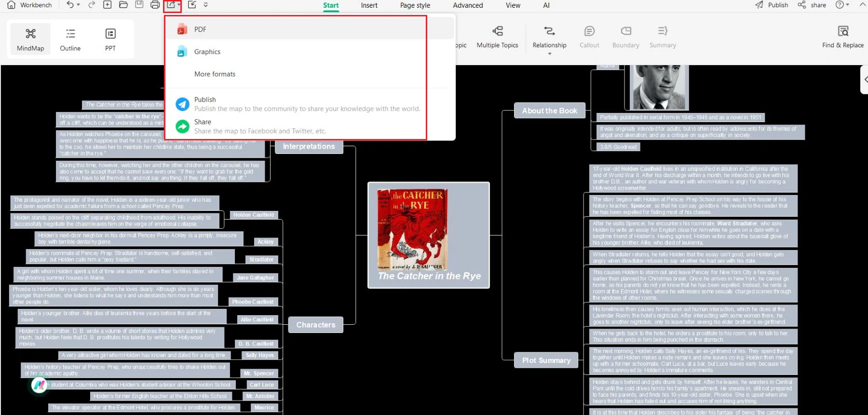Open a file with folder icon
868x415 pixels.
[123, 5]
